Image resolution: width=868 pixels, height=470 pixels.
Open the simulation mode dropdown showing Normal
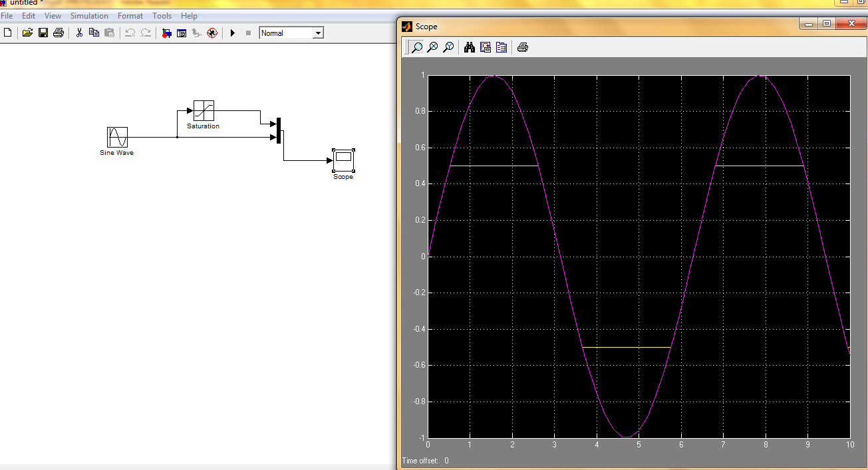pyautogui.click(x=291, y=32)
